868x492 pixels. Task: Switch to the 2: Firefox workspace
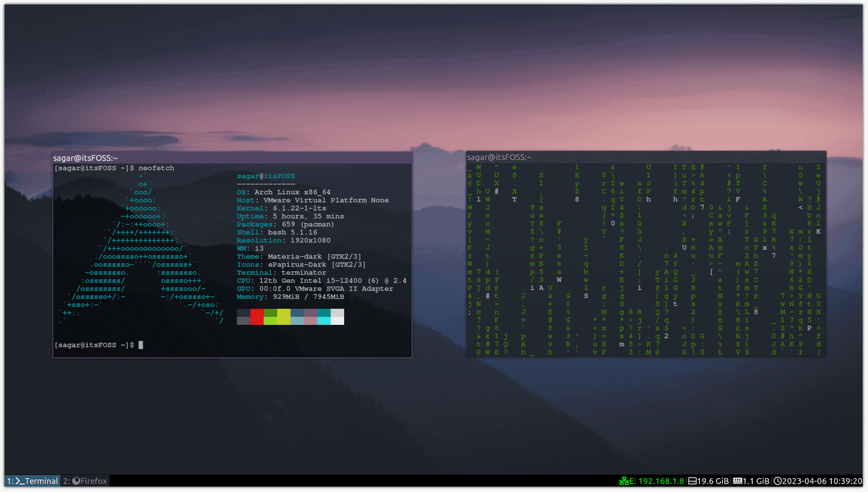click(x=84, y=481)
